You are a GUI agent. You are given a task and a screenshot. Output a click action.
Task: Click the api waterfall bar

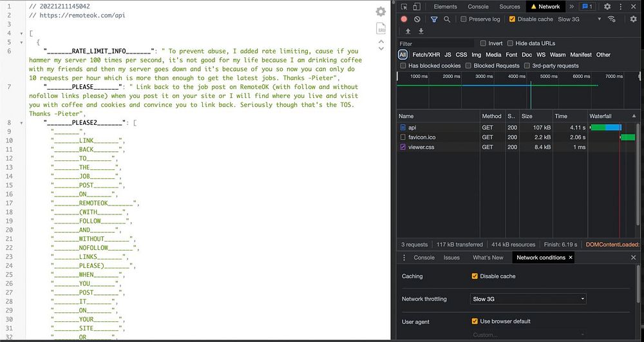click(x=606, y=128)
